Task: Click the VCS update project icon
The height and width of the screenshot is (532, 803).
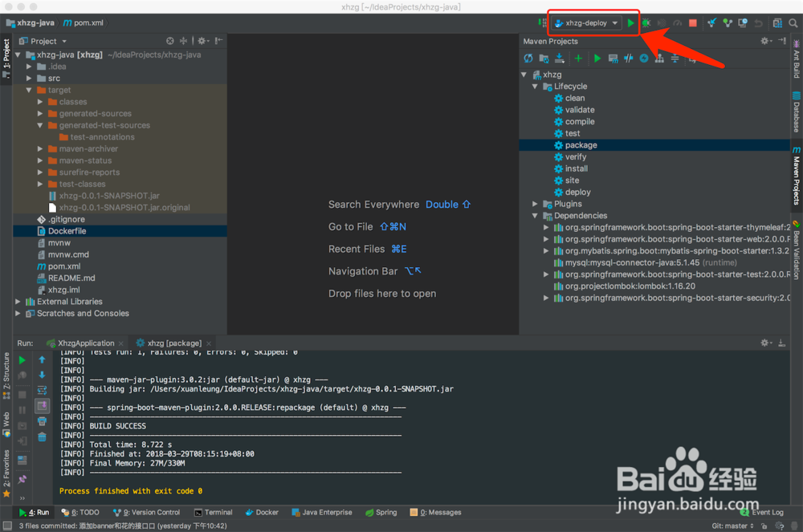Action: [x=711, y=23]
